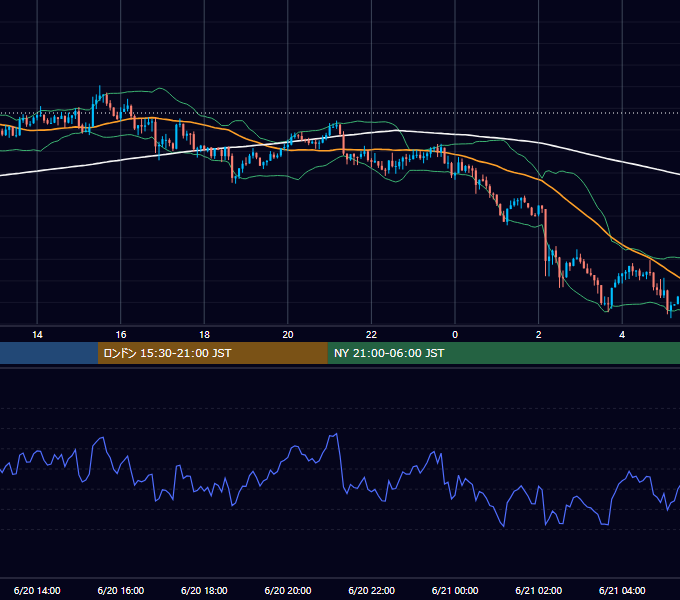Click hour label 0 on price chart axis
The width and height of the screenshot is (680, 600).
coord(455,335)
